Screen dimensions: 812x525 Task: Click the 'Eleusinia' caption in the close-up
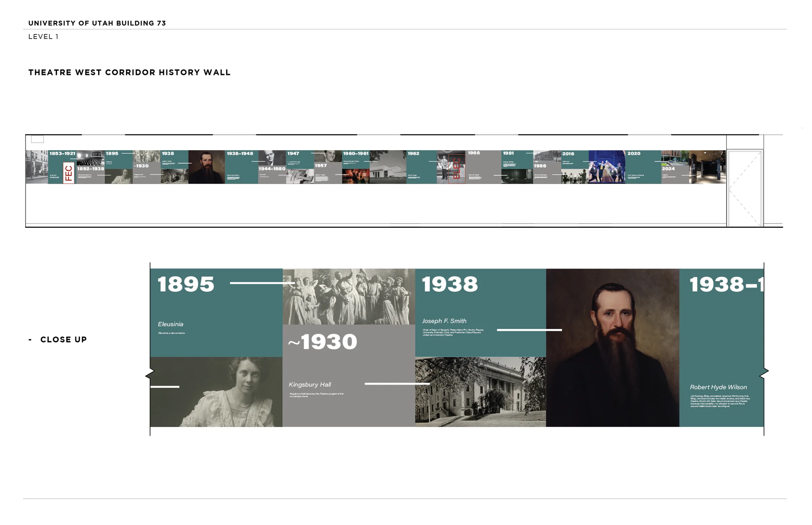click(171, 324)
